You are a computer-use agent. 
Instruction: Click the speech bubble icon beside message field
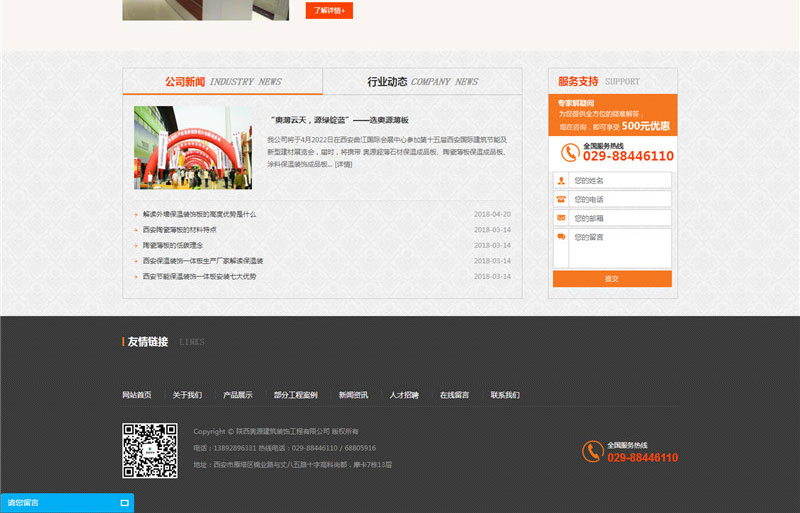pyautogui.click(x=561, y=237)
